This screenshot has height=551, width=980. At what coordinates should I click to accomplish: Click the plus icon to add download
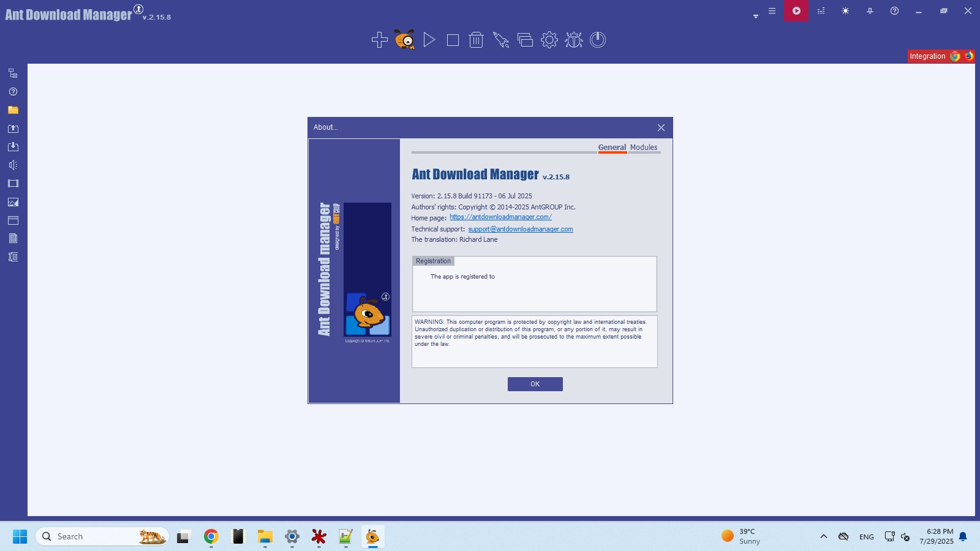click(x=380, y=40)
